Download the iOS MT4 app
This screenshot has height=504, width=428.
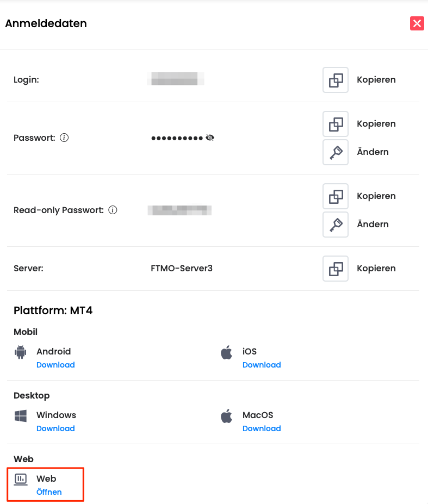(x=262, y=365)
